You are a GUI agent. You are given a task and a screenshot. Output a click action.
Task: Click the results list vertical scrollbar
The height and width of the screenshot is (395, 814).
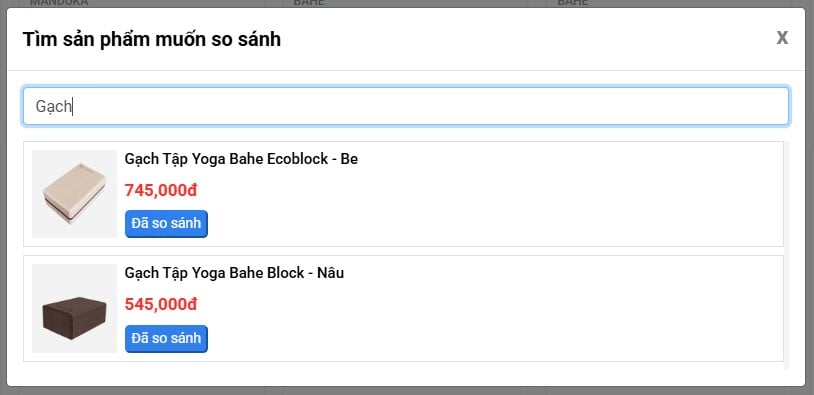(x=786, y=255)
